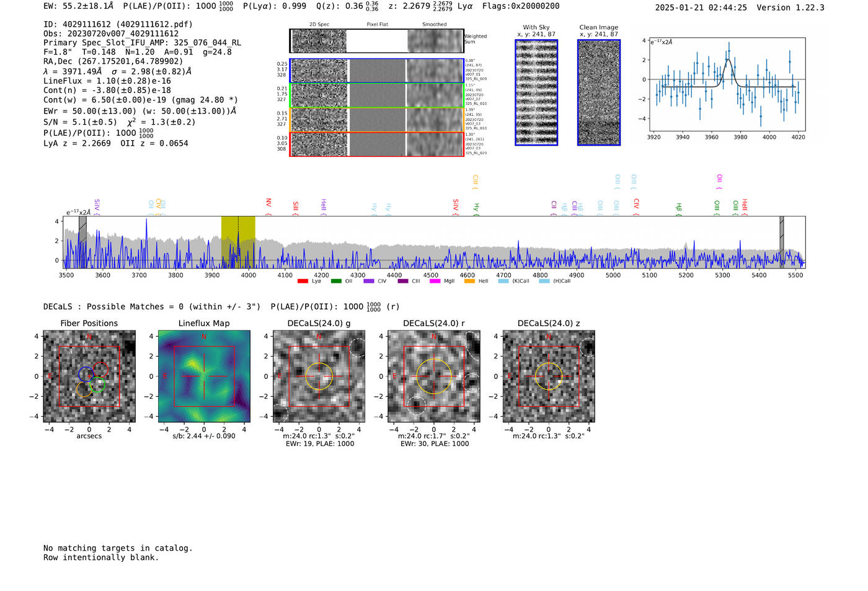
Task: Click the timestamp 2025-01-21 02:44:25
Action: tap(701, 7)
